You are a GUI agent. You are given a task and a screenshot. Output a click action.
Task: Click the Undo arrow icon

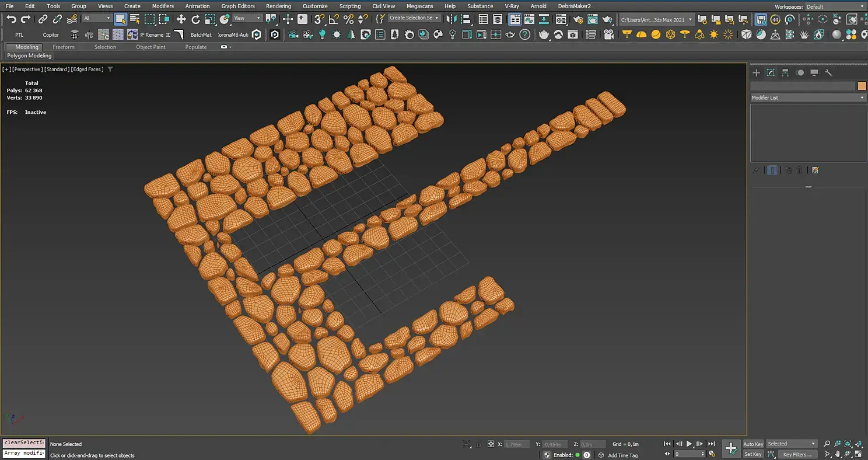(11, 19)
